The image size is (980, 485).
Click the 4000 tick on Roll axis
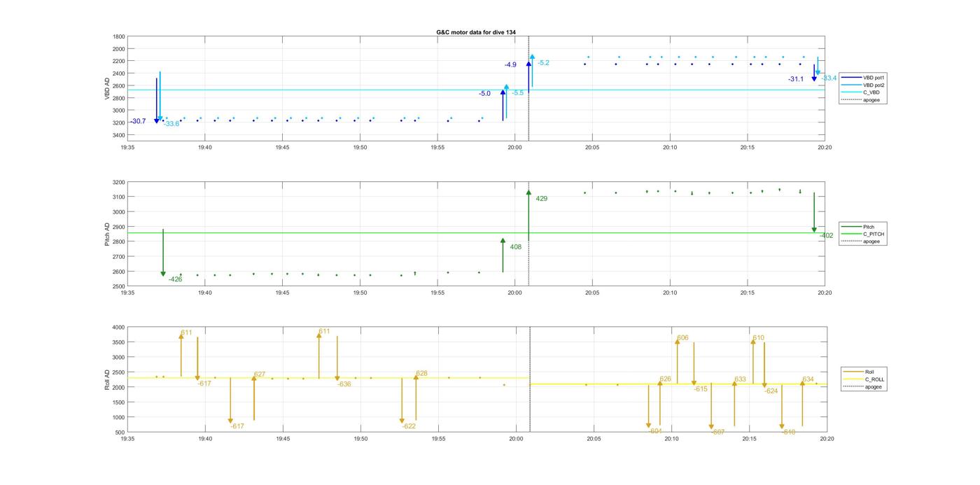(x=119, y=328)
